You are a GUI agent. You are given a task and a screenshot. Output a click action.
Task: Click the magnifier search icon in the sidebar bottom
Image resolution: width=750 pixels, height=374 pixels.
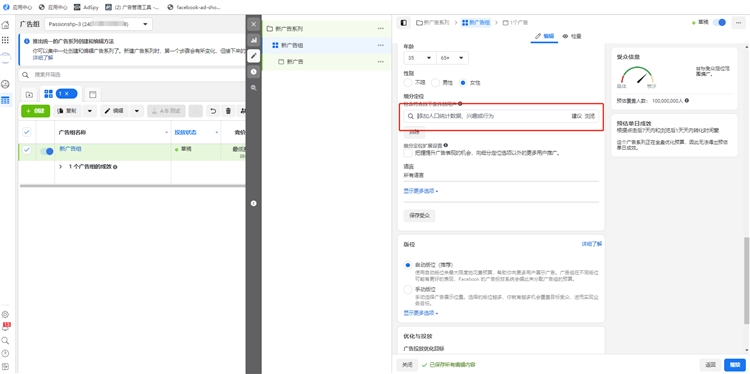pos(5,341)
